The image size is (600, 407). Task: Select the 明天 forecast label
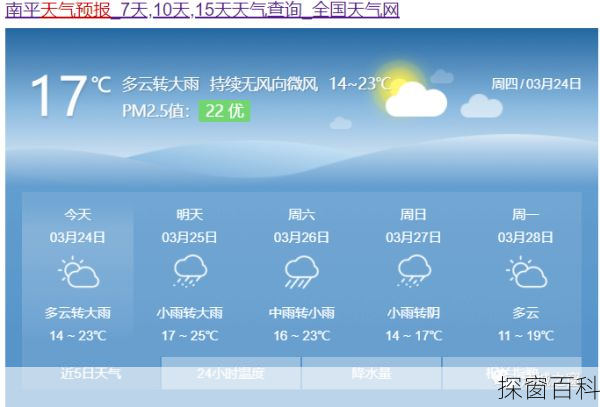click(189, 215)
